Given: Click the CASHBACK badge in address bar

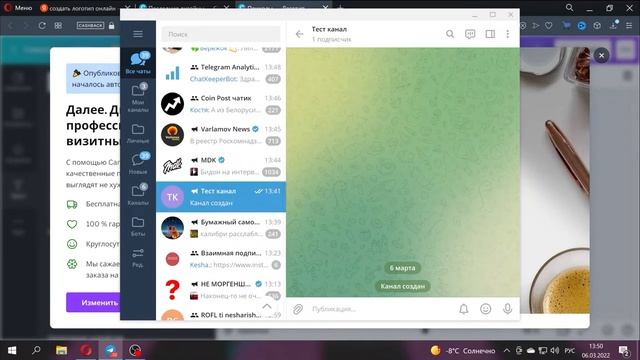Looking at the screenshot, I should [x=90, y=25].
